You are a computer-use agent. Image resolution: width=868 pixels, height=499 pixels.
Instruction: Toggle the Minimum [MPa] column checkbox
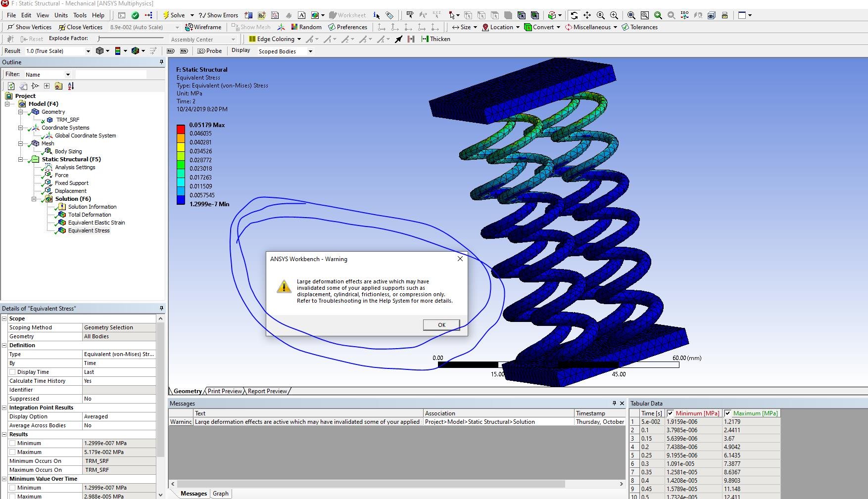(670, 413)
